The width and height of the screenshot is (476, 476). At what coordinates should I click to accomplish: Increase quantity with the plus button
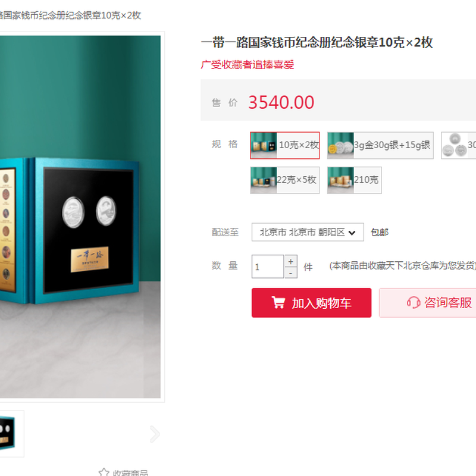point(290,261)
